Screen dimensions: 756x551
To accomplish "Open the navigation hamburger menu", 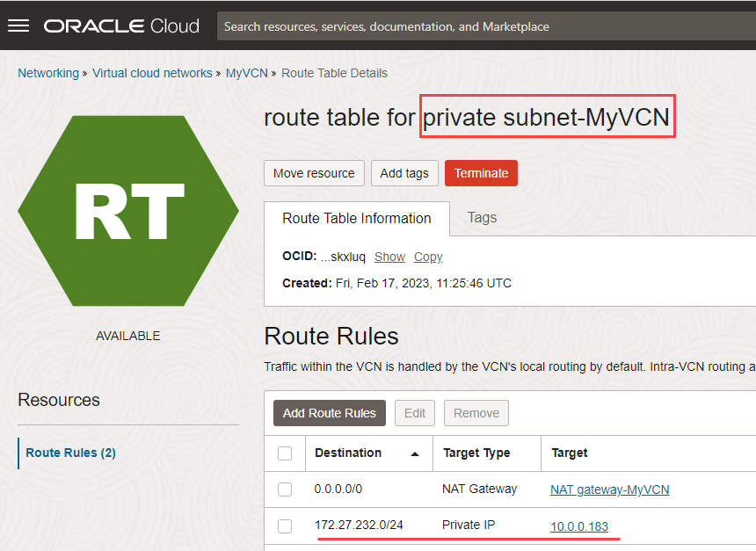I will click(x=19, y=25).
